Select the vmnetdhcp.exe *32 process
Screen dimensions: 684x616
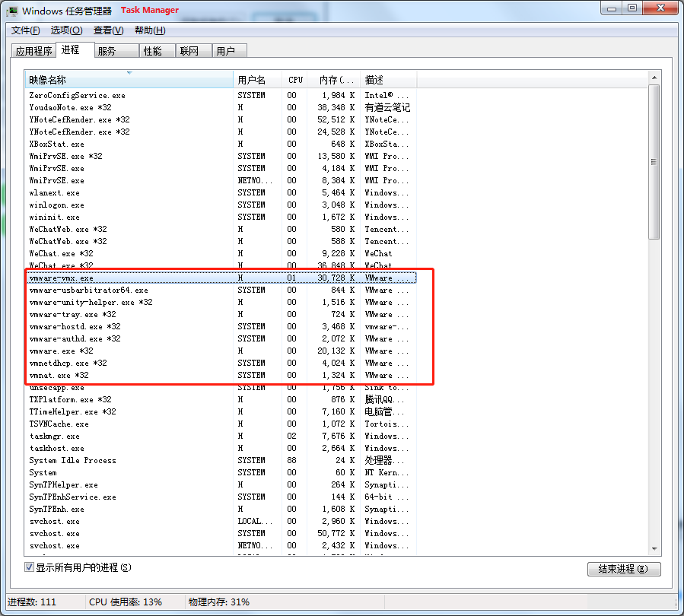coord(221,364)
